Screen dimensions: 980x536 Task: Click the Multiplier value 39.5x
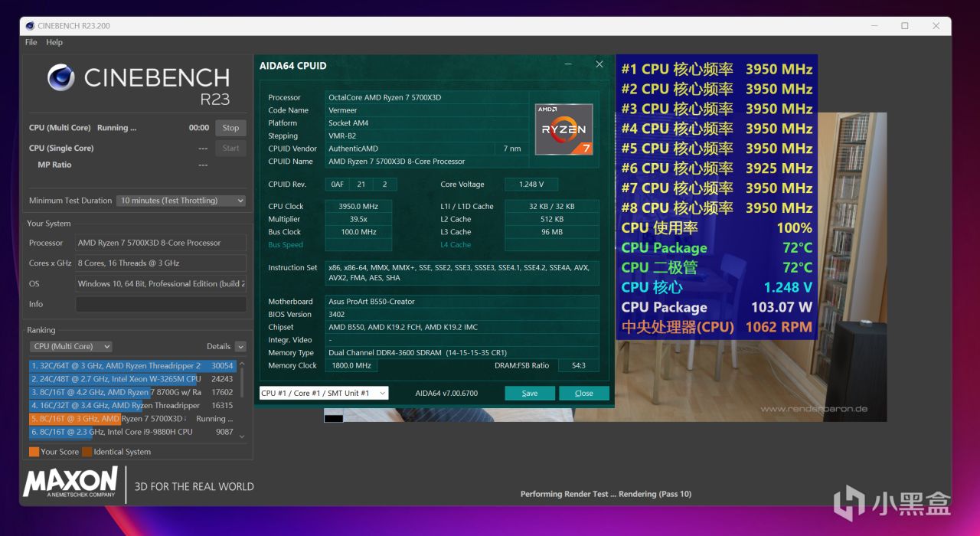click(358, 219)
